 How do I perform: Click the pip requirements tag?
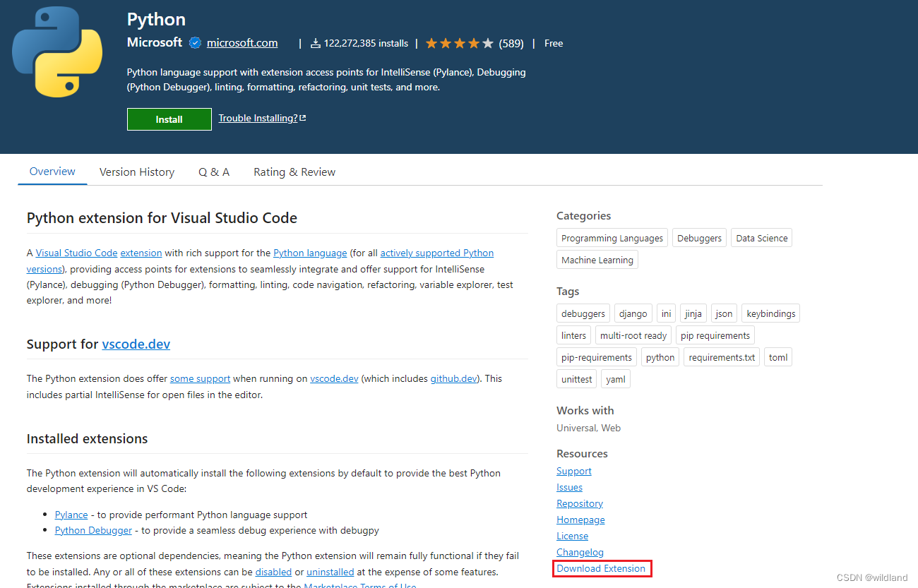coord(715,335)
